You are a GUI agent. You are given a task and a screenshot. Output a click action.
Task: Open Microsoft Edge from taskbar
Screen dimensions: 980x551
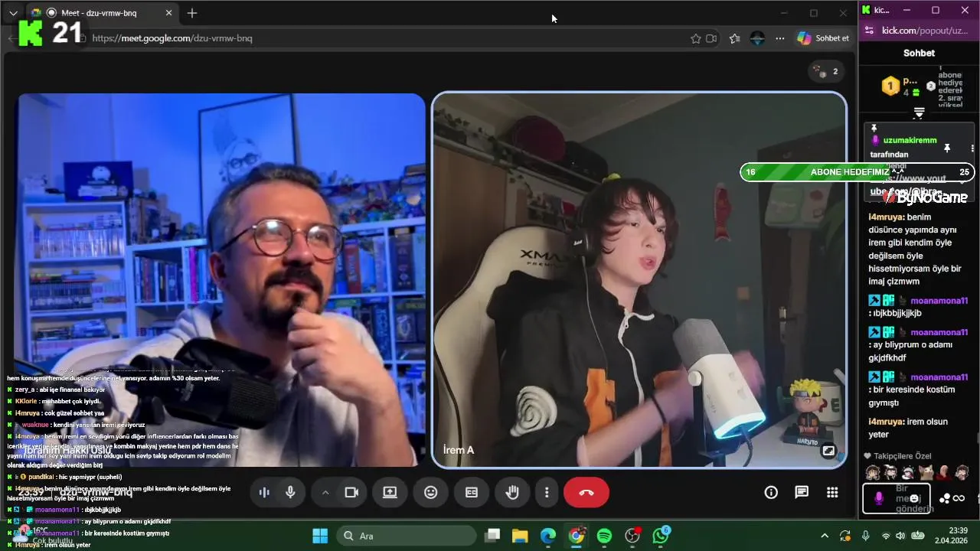pyautogui.click(x=548, y=536)
